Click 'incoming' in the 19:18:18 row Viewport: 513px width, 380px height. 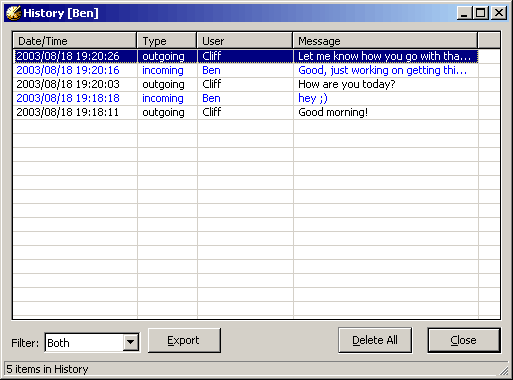[x=163, y=98]
